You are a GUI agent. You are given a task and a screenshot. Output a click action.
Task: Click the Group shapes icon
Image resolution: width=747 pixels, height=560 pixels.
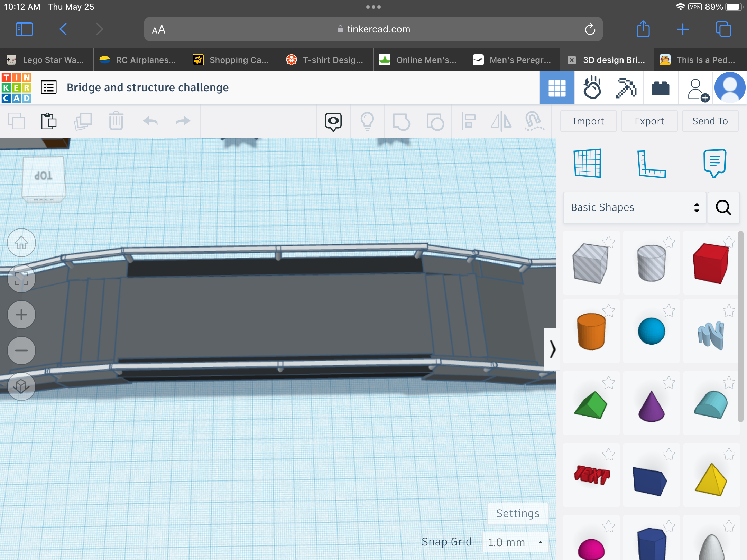pos(401,122)
